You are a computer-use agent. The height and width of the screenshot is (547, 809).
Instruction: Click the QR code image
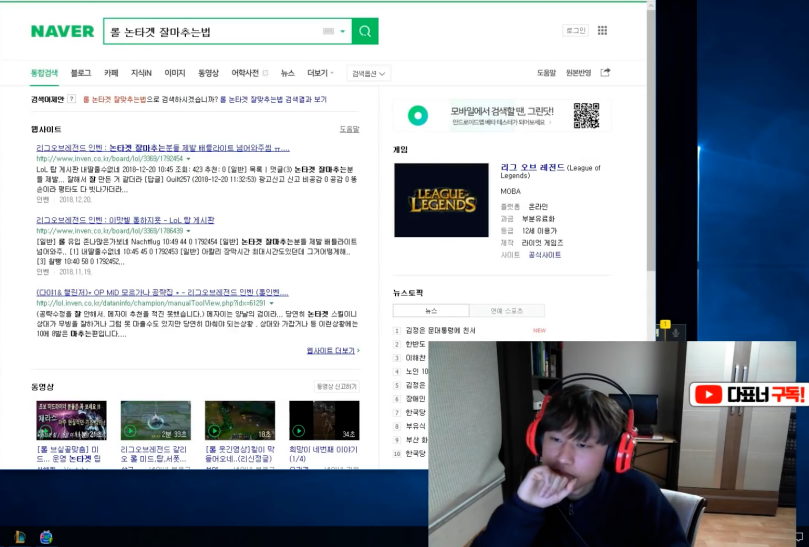tap(586, 116)
